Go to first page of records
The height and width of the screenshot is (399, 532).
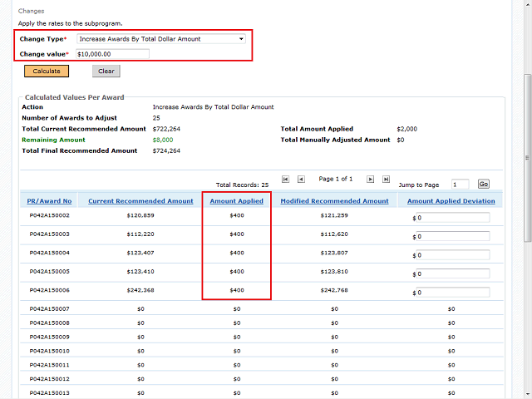pyautogui.click(x=286, y=179)
